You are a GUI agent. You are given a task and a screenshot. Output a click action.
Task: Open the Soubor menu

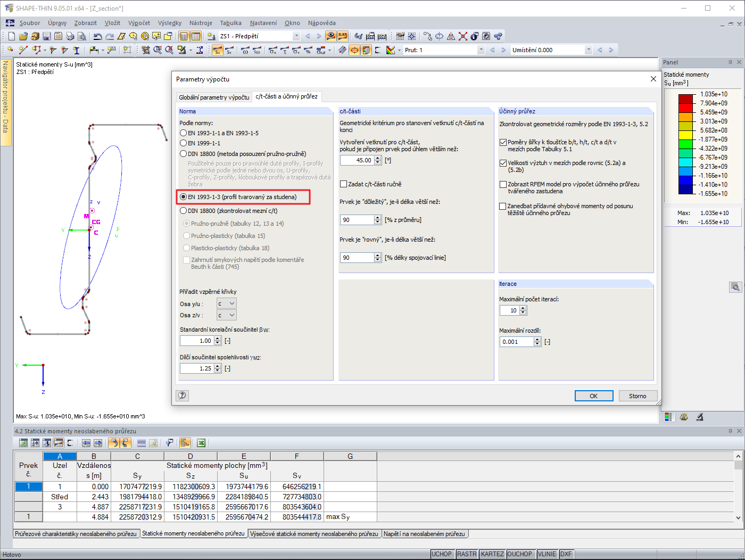(x=30, y=23)
